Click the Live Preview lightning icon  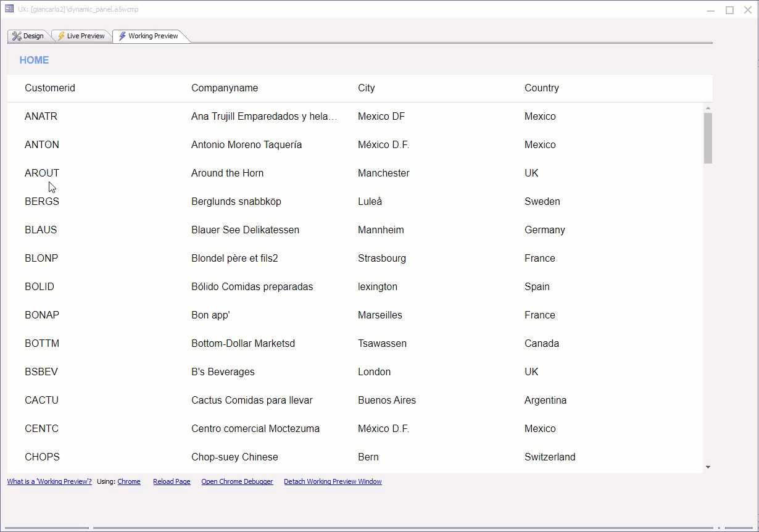(61, 36)
